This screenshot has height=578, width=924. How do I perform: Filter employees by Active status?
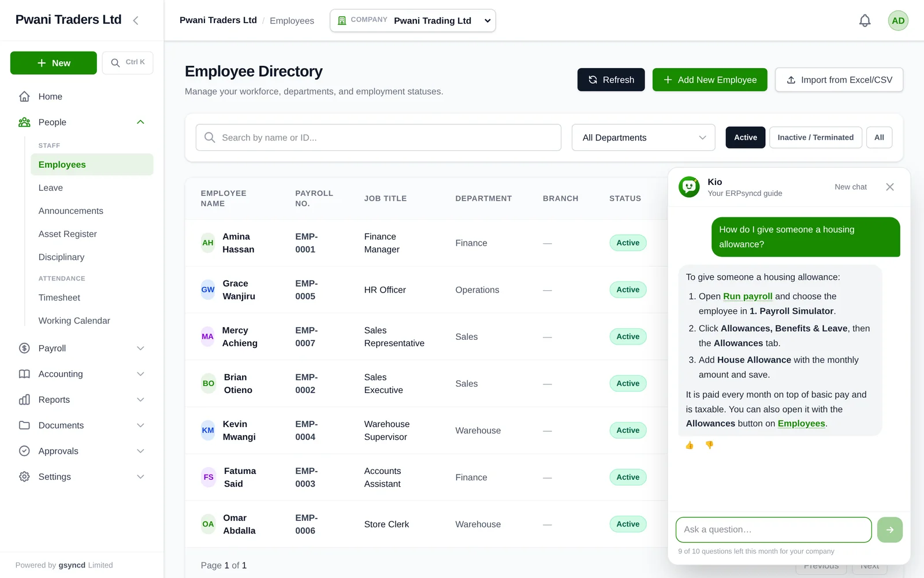[x=746, y=138]
